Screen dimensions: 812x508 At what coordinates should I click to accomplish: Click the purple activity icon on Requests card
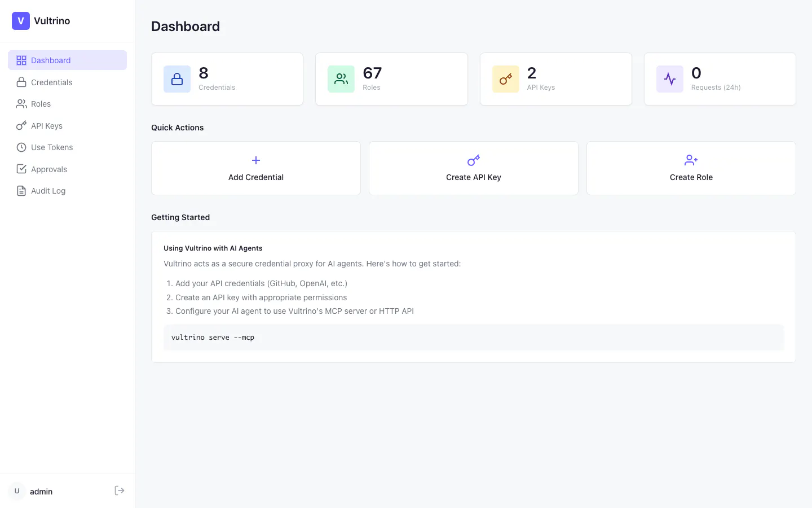pos(670,79)
